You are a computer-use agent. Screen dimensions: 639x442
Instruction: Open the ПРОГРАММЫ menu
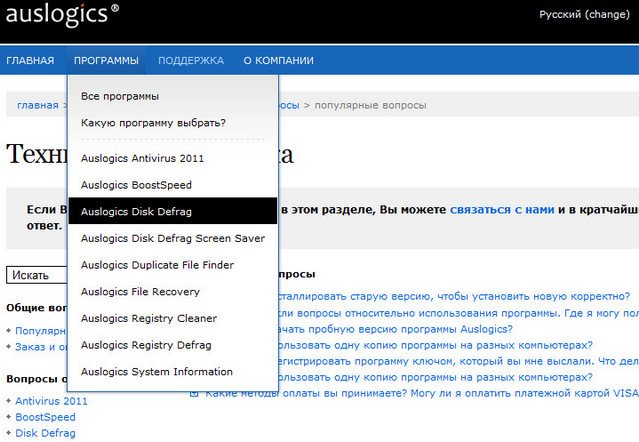pos(106,60)
